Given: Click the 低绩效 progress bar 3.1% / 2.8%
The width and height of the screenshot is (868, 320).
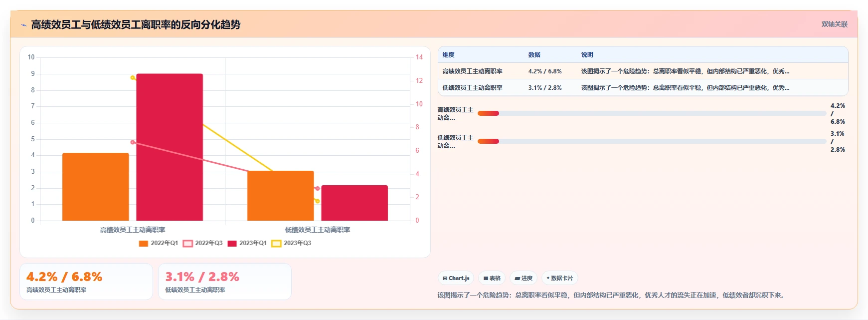Looking at the screenshot, I should tap(652, 141).
